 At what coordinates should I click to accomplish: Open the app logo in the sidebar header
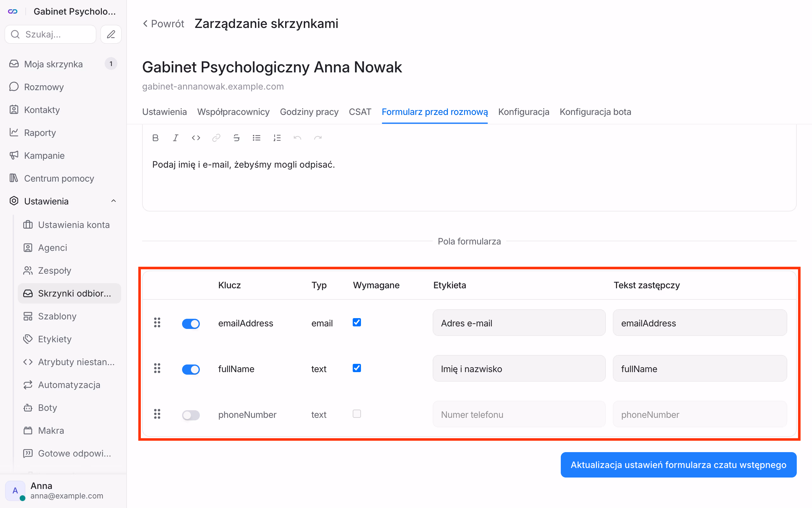(13, 11)
